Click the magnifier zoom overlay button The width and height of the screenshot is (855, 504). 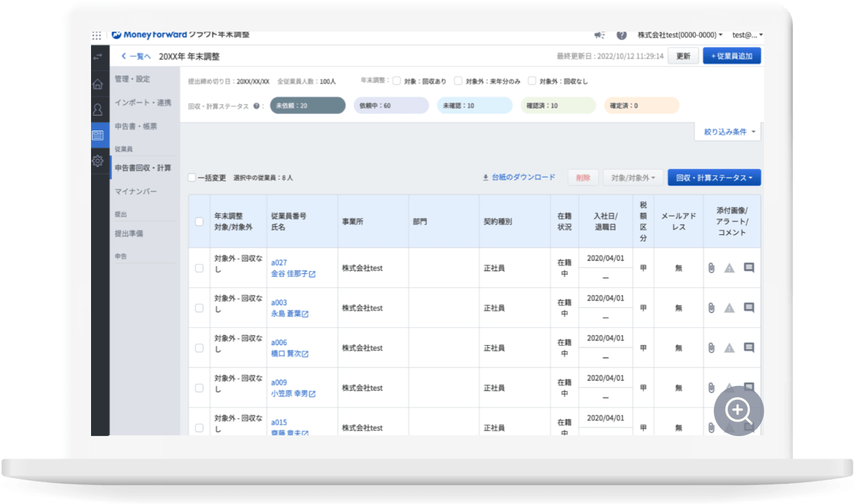738,410
